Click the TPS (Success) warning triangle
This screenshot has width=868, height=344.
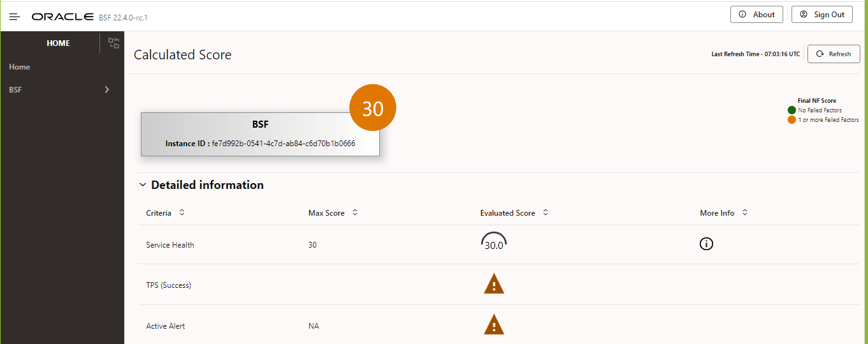coord(494,284)
